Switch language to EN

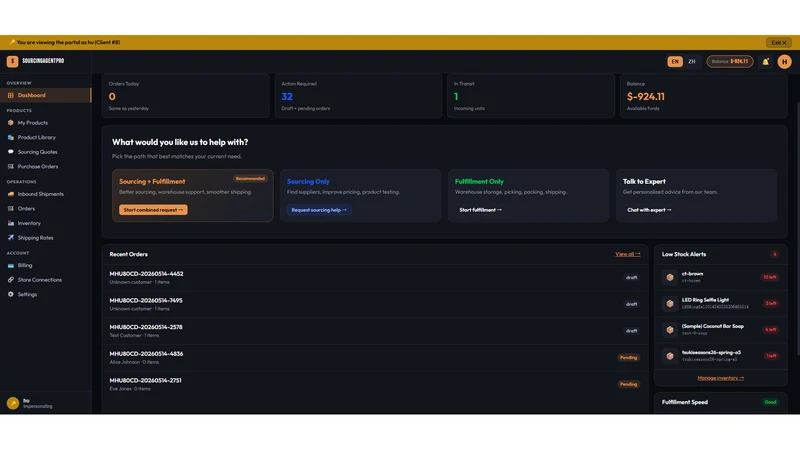674,61
